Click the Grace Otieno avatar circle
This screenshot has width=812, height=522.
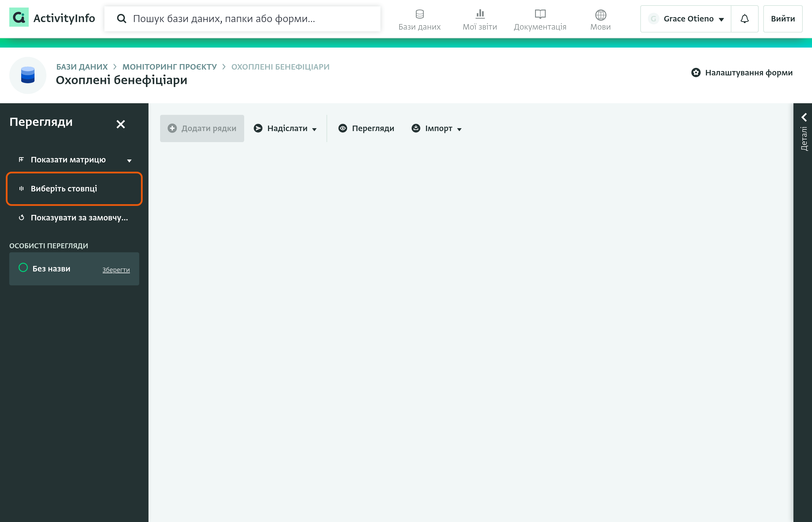[x=653, y=19]
